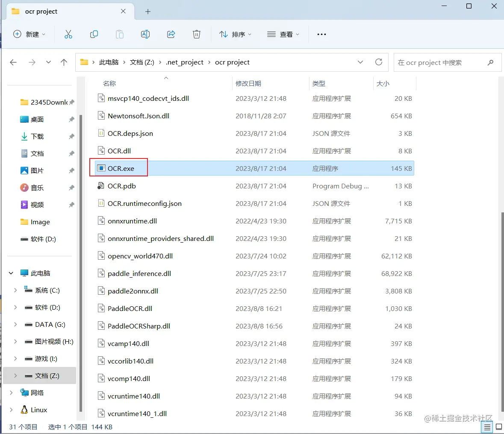
Task: Click the OCR.deps.json file icon
Action: pyautogui.click(x=101, y=133)
